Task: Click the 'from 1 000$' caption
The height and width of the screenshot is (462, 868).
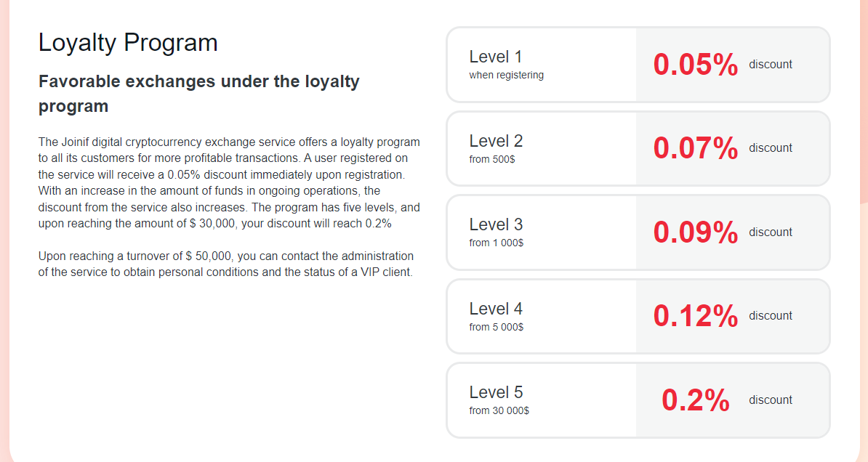Action: click(497, 243)
